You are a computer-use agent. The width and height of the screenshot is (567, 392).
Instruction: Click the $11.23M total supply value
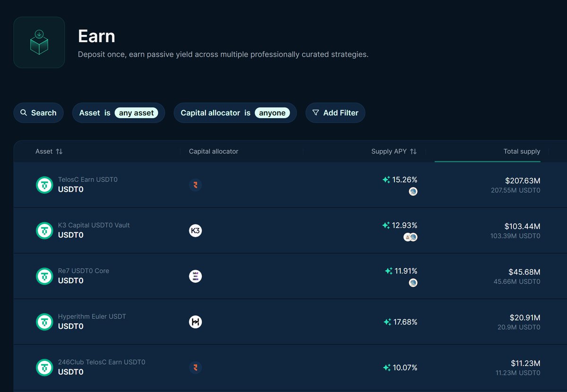(x=525, y=364)
